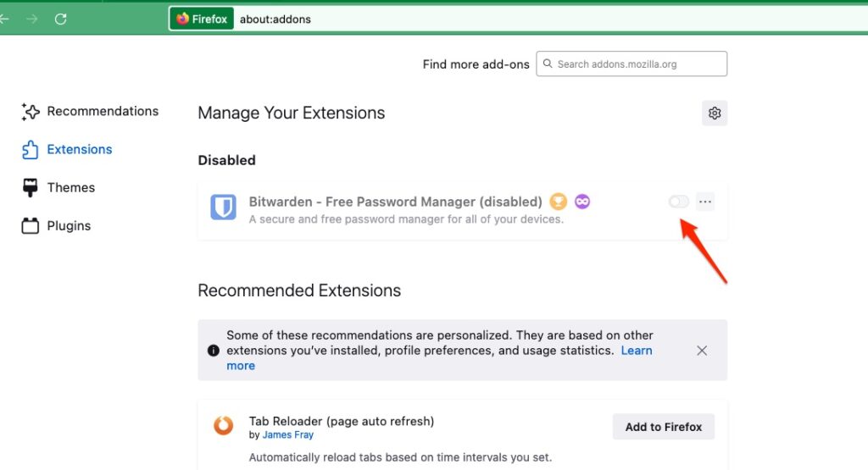
Task: Click the forward navigation arrow
Action: [32, 19]
